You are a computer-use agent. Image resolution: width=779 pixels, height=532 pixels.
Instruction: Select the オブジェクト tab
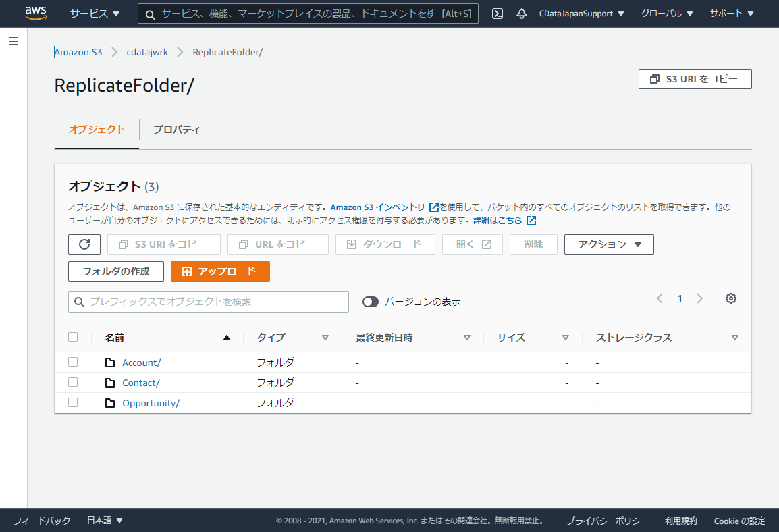pos(97,130)
